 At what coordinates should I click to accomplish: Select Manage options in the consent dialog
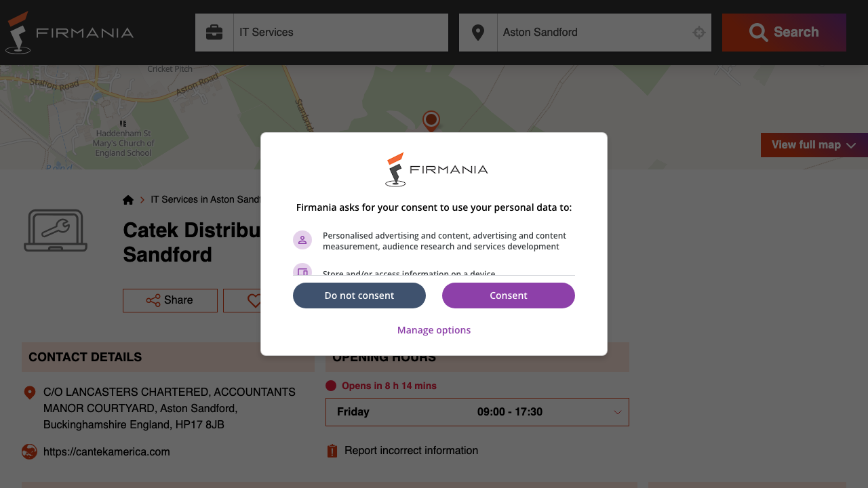[x=433, y=329]
